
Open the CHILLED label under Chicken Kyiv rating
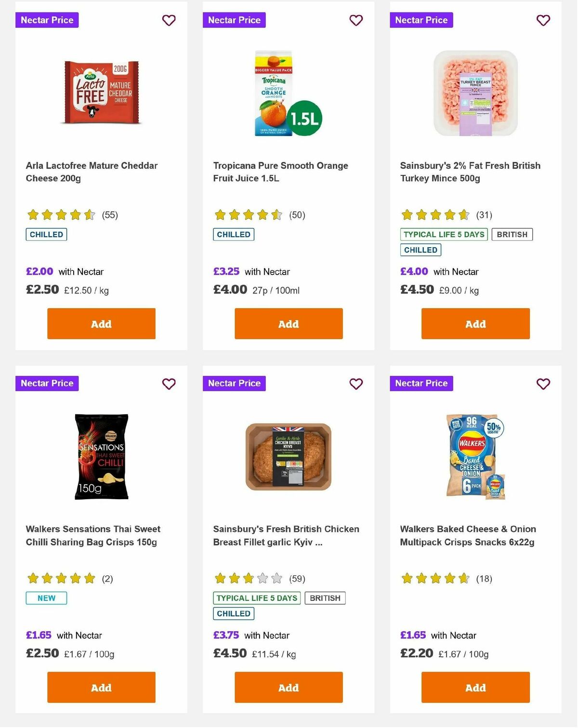pos(233,613)
